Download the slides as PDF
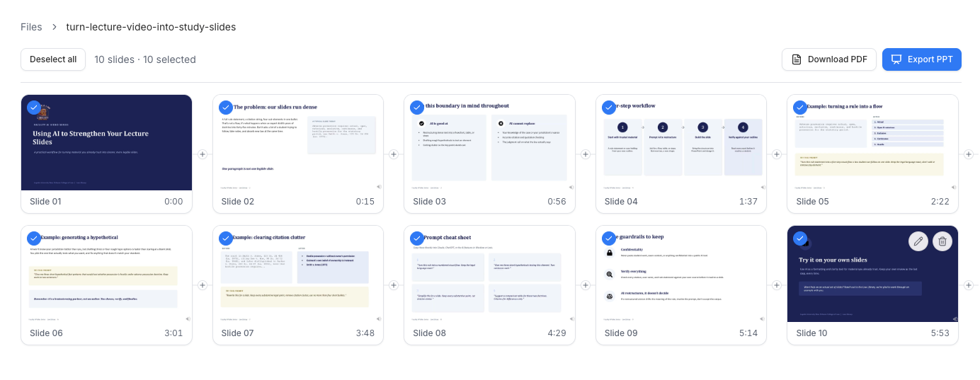Screen dimensions: 980x380 tap(829, 59)
